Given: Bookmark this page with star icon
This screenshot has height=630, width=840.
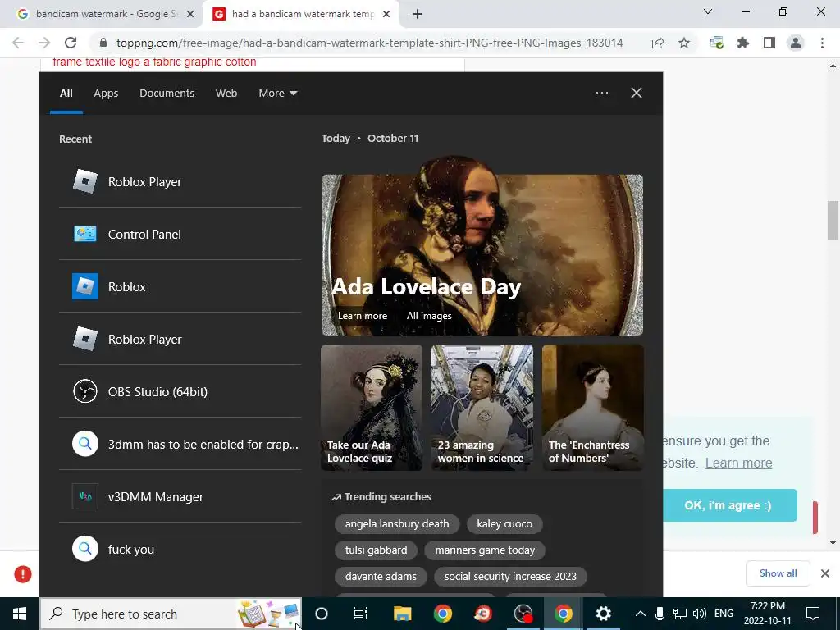Looking at the screenshot, I should click(684, 43).
